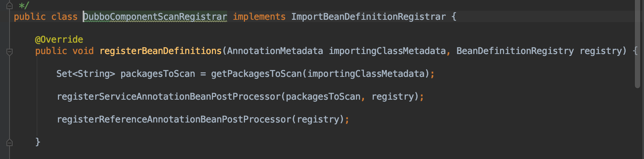Click the registerServiceAnnotationBeanPostProcessor call
Screen dimensions: 644x159
click(168, 97)
